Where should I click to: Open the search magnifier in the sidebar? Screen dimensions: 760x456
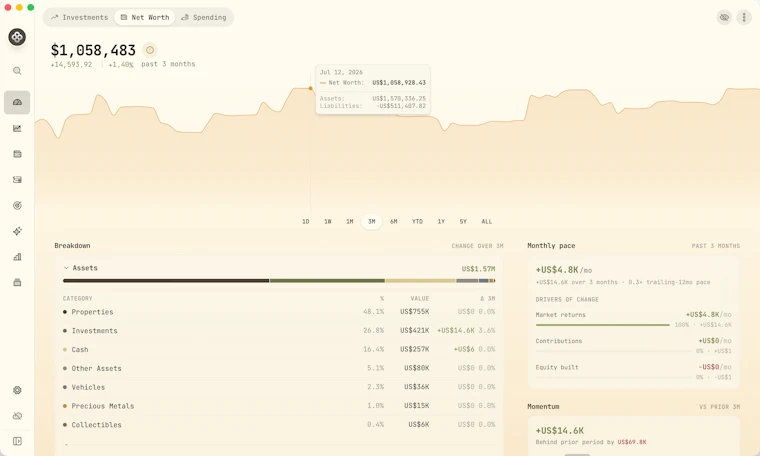click(x=17, y=71)
